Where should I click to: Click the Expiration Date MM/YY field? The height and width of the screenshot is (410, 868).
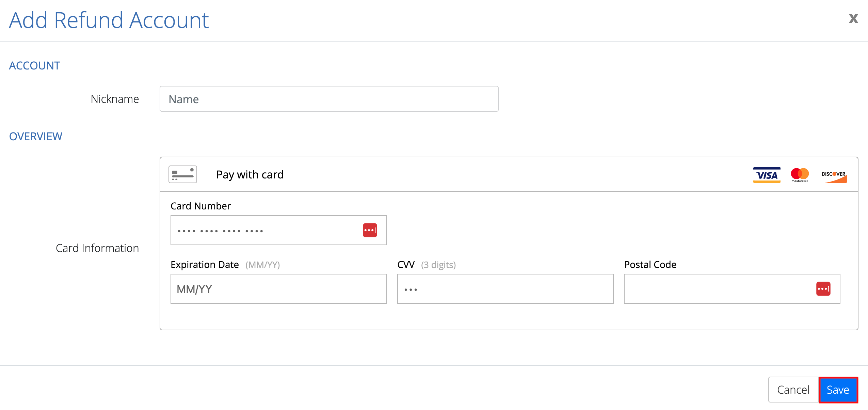278,288
